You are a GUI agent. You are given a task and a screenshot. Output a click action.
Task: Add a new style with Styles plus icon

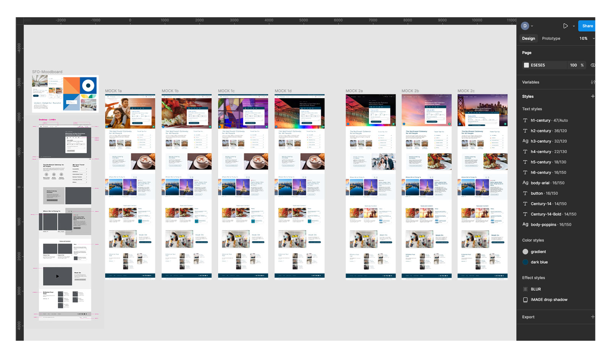(x=593, y=97)
